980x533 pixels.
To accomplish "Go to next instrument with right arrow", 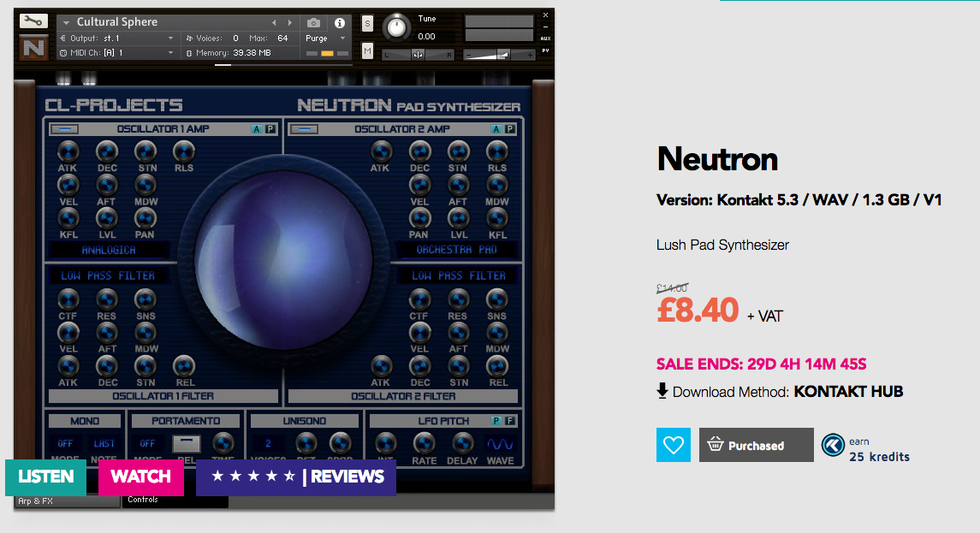I will coord(290,22).
